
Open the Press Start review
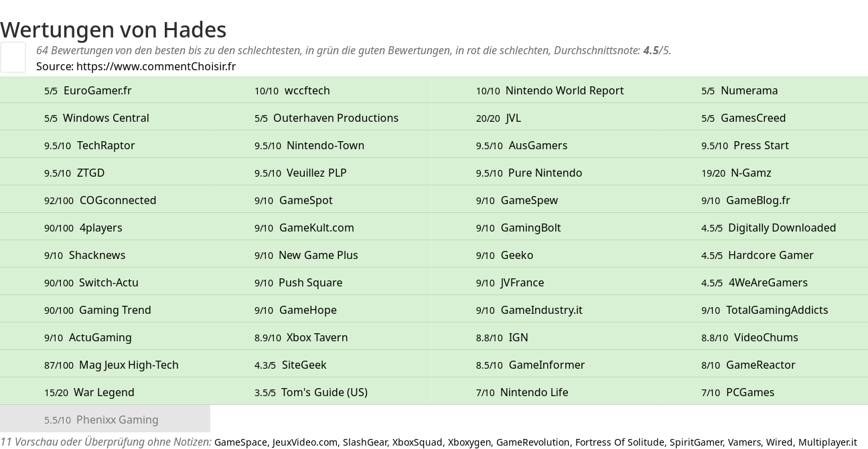point(745,145)
